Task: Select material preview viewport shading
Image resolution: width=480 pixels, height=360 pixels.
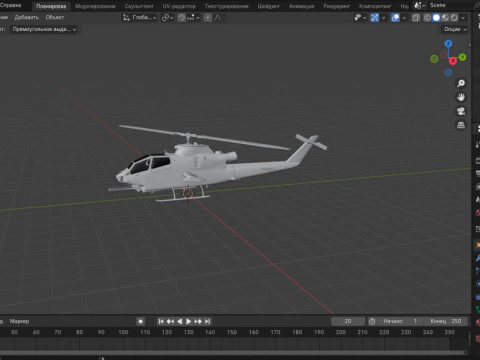Action: pyautogui.click(x=445, y=18)
